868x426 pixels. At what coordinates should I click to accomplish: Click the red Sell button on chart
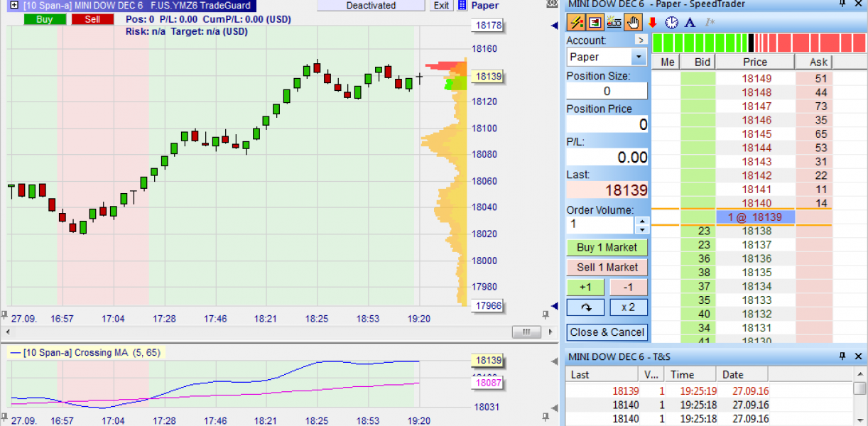[x=92, y=19]
